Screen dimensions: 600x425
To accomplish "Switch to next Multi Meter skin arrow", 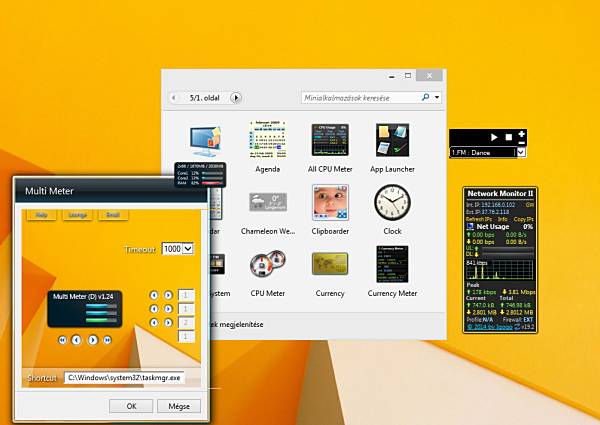I will [x=93, y=340].
